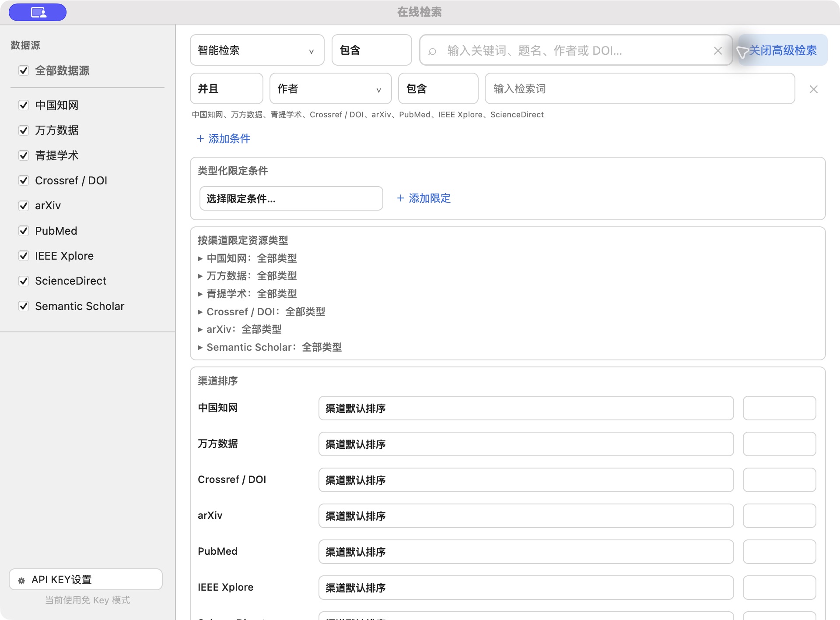Toggle the arXiv checkbox
Image resolution: width=840 pixels, height=620 pixels.
[x=24, y=205]
